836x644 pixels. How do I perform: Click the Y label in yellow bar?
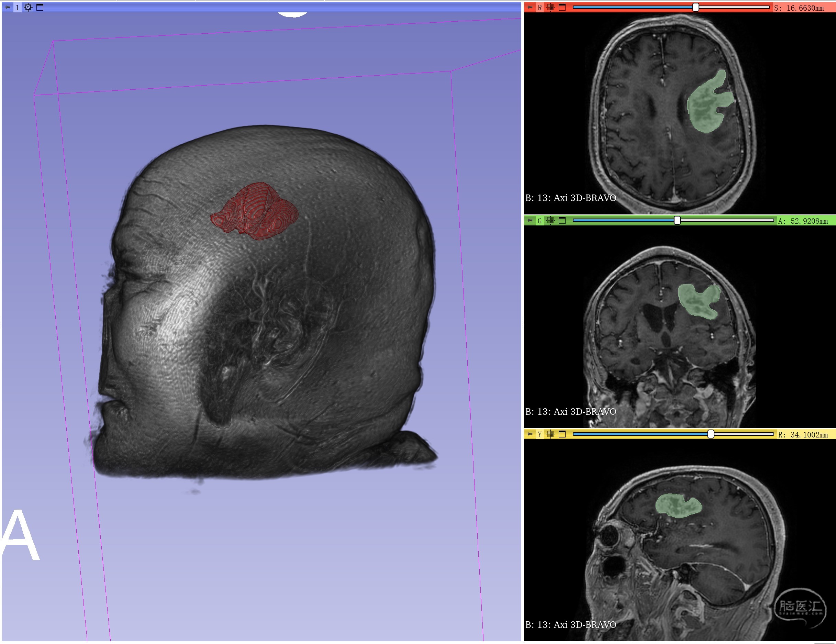click(x=540, y=434)
